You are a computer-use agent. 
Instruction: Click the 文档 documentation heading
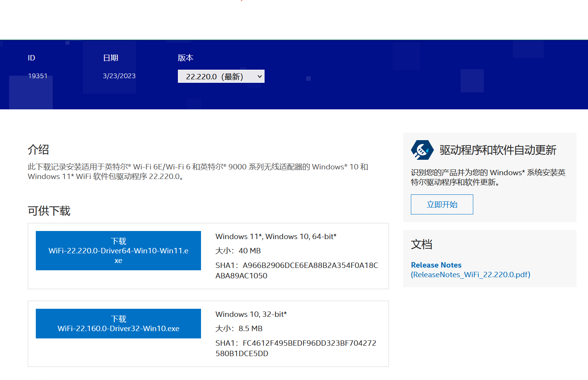tap(422, 244)
